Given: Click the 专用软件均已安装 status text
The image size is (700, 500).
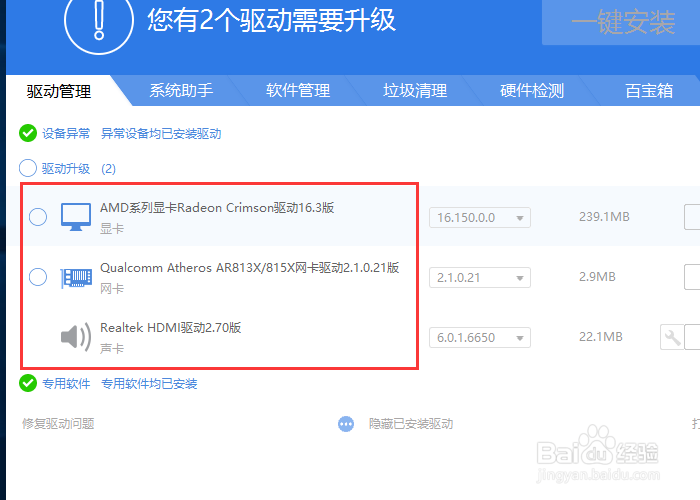Looking at the screenshot, I should coord(149,383).
